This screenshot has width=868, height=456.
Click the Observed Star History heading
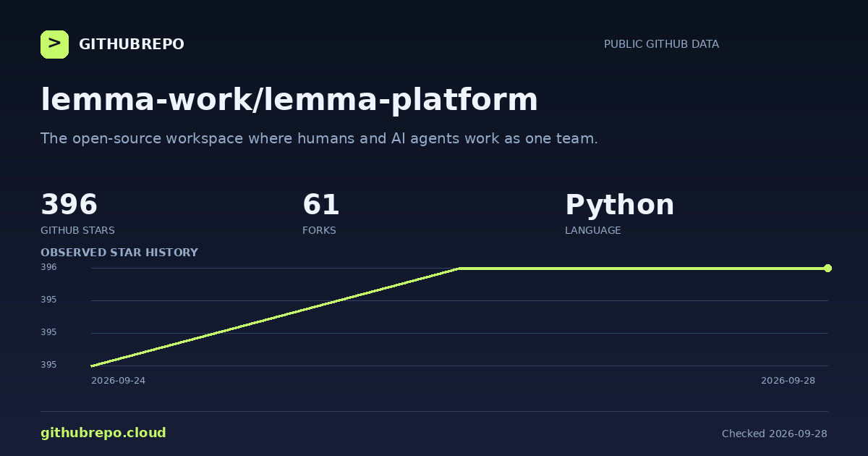[119, 253]
